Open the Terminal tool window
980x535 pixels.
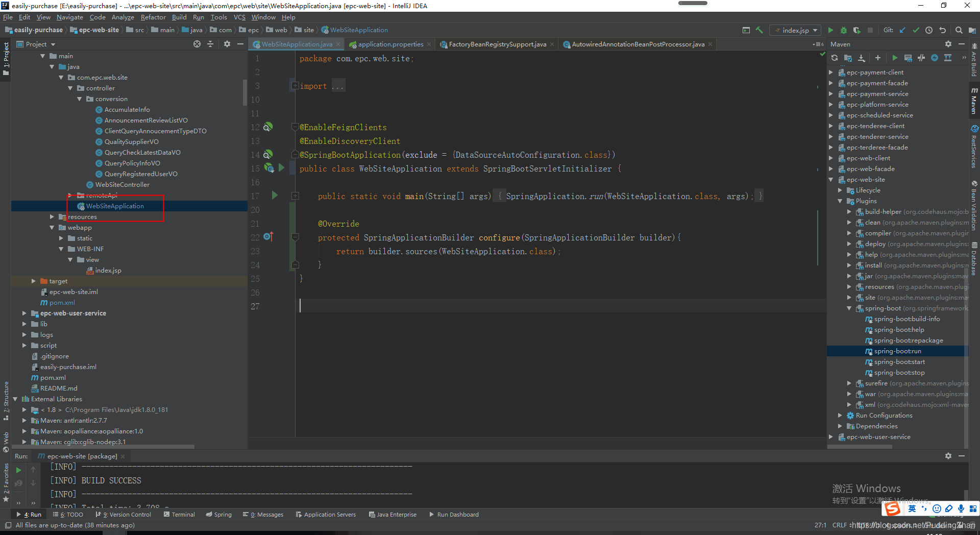[180, 515]
